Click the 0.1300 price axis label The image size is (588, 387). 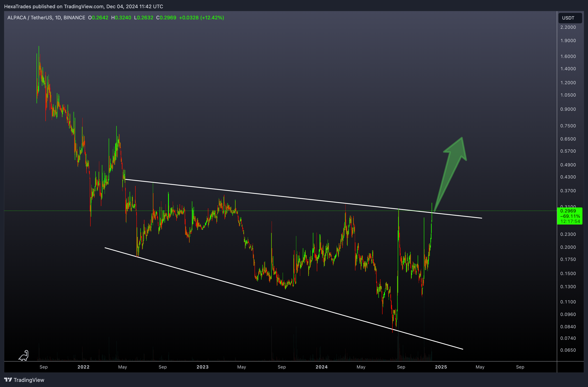pyautogui.click(x=568, y=287)
